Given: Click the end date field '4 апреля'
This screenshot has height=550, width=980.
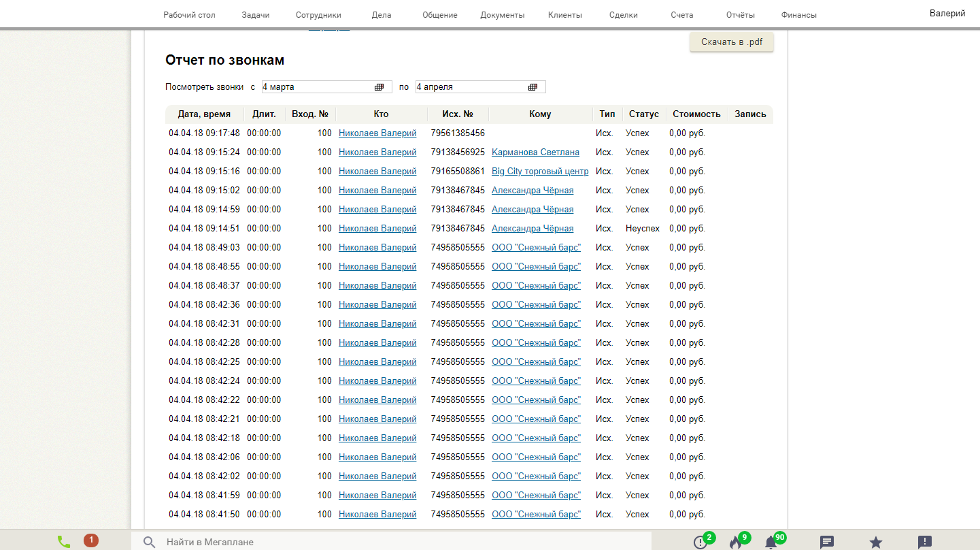Looking at the screenshot, I should point(481,87).
